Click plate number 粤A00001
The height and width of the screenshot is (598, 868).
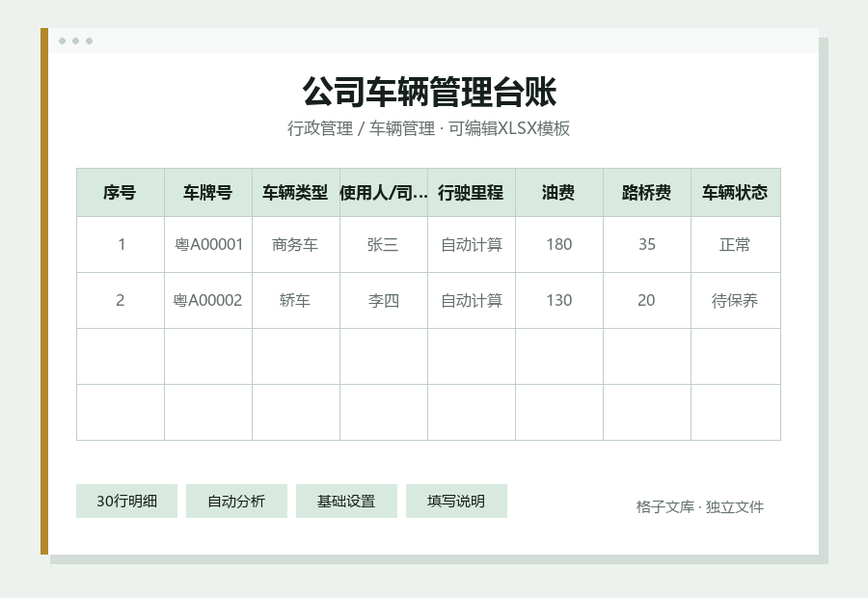208,244
